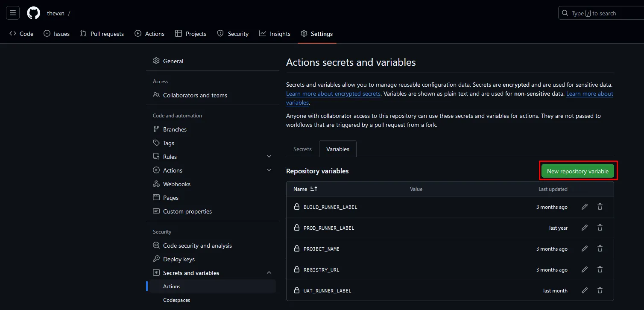Open Code security and analysis

click(x=213, y=246)
